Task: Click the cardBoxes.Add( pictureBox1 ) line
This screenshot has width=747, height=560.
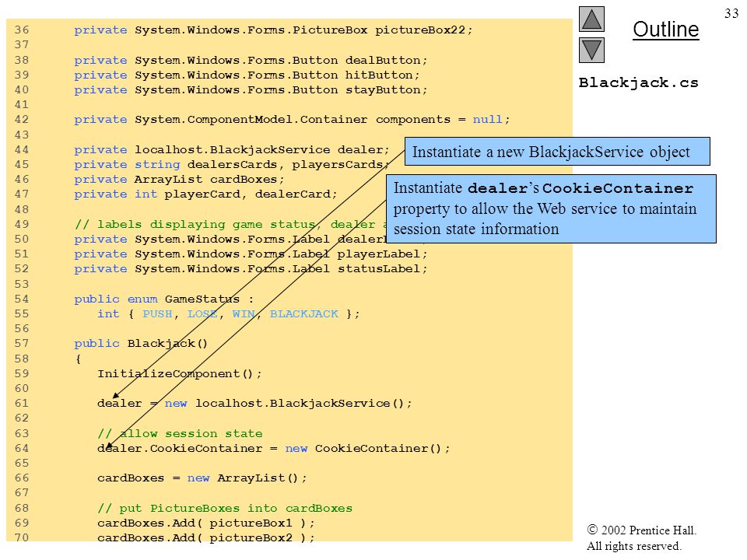Action: point(206,523)
